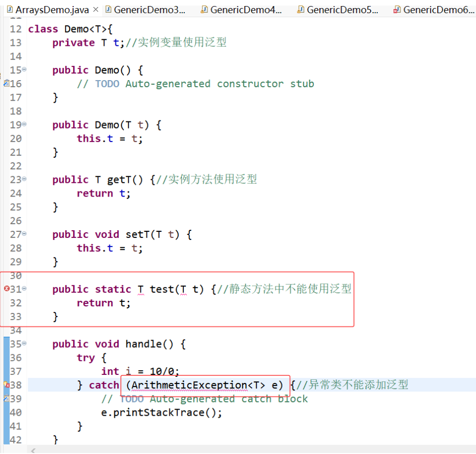The image size is (476, 454).
Task: Collapse the Demo(T t) constructor at line 19
Action: [24, 124]
